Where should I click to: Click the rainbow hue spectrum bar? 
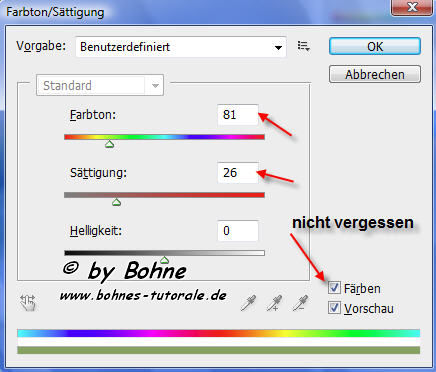[218, 333]
